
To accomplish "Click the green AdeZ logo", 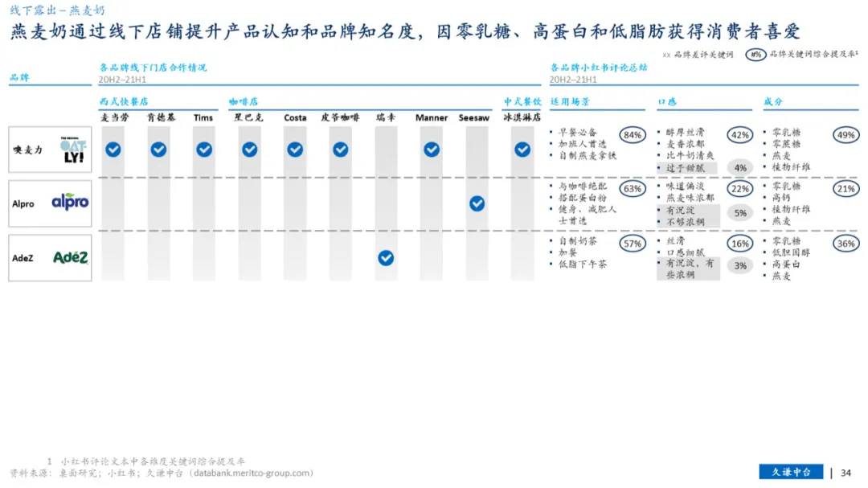I will 70,257.
